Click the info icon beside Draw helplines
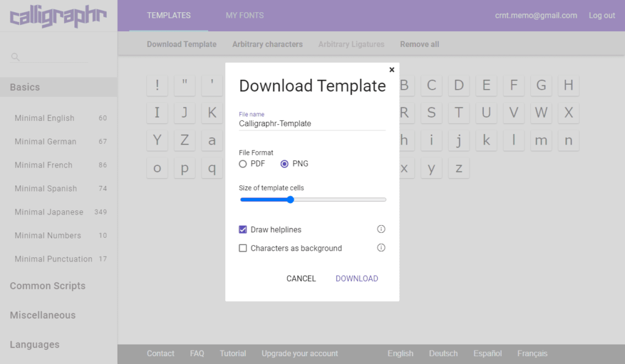The height and width of the screenshot is (364, 625). pos(381,229)
